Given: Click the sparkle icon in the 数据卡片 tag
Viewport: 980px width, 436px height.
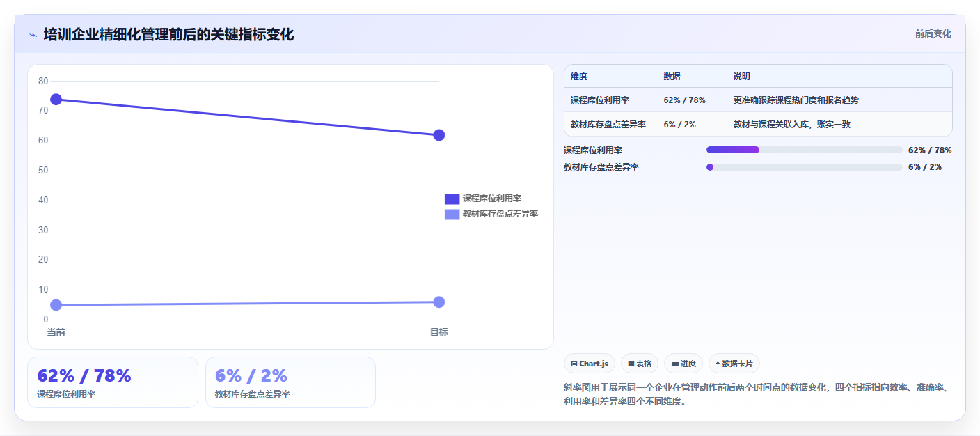Looking at the screenshot, I should 718,363.
